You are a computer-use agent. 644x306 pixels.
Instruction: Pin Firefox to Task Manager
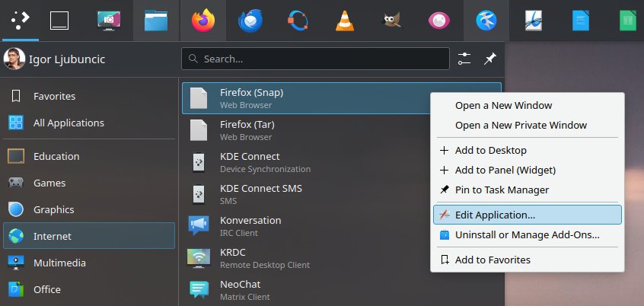(502, 190)
